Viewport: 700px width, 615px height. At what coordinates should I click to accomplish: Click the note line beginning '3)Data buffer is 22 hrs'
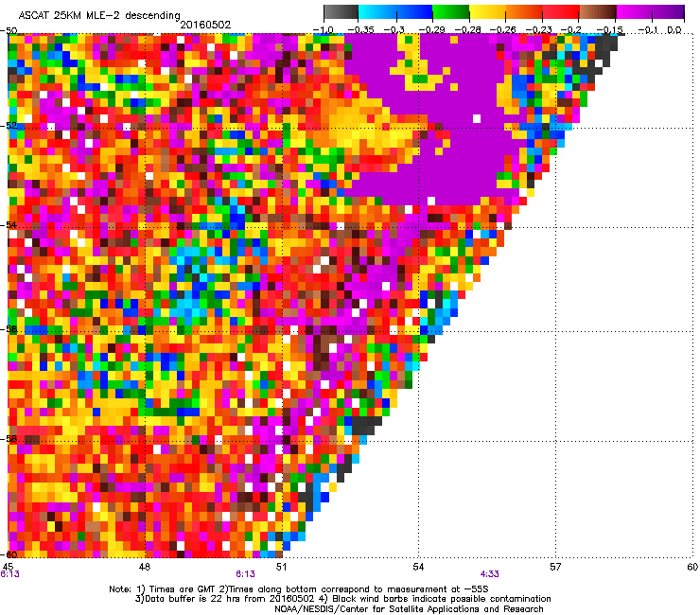[342, 599]
